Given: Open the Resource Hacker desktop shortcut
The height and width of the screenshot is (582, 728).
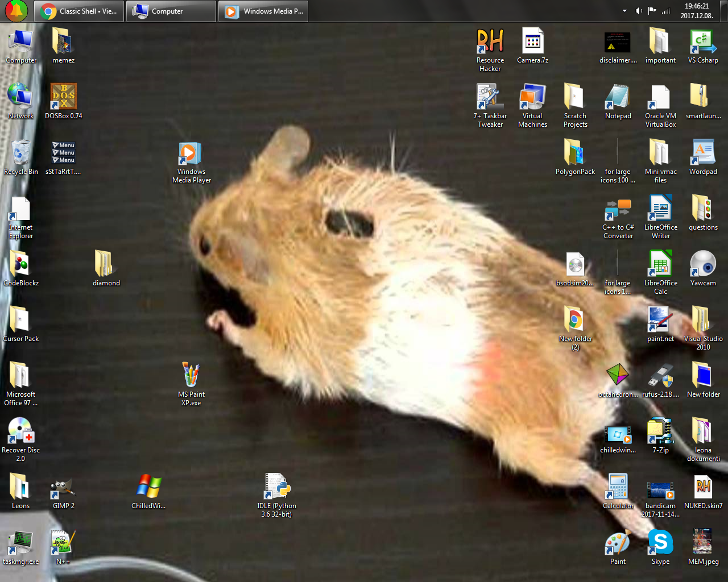Looking at the screenshot, I should 490,41.
